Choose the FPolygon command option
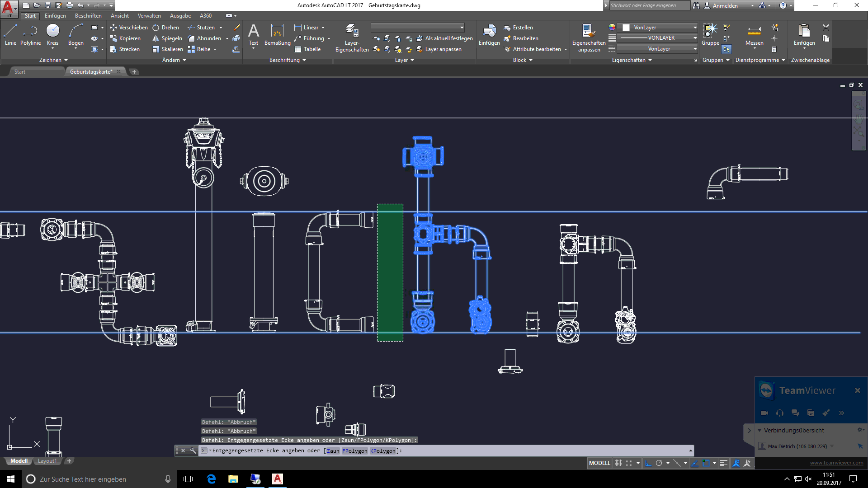868x488 pixels. (x=355, y=451)
